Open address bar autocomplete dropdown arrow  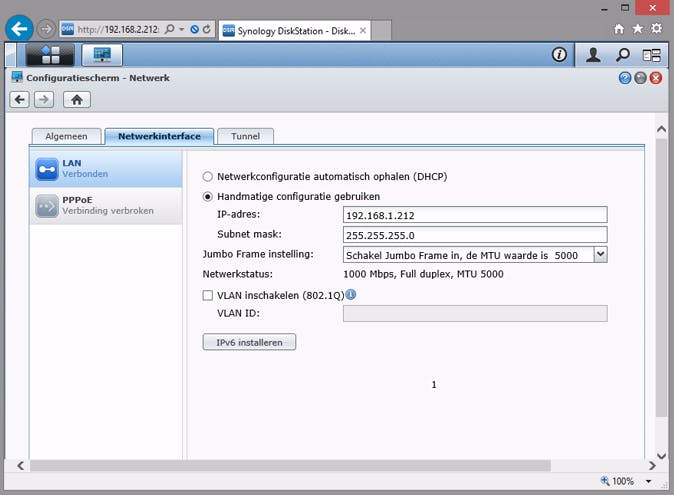(182, 29)
